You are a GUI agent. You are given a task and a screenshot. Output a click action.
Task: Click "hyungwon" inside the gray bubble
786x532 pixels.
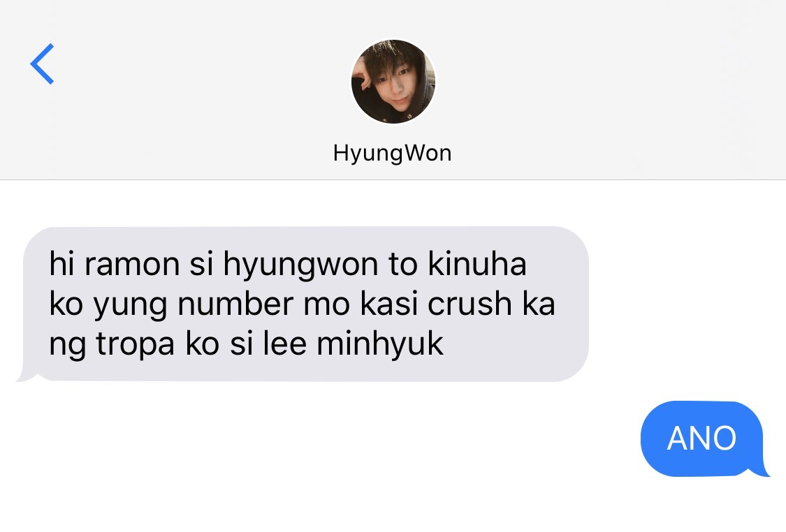tap(300, 266)
